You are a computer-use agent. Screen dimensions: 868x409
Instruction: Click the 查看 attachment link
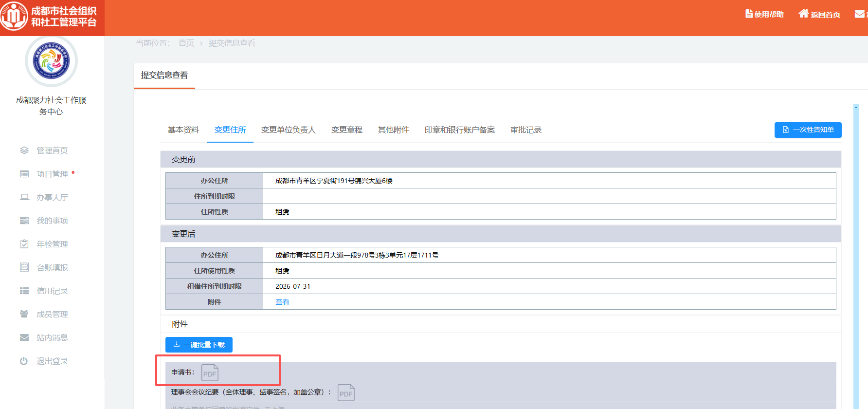pyautogui.click(x=282, y=302)
